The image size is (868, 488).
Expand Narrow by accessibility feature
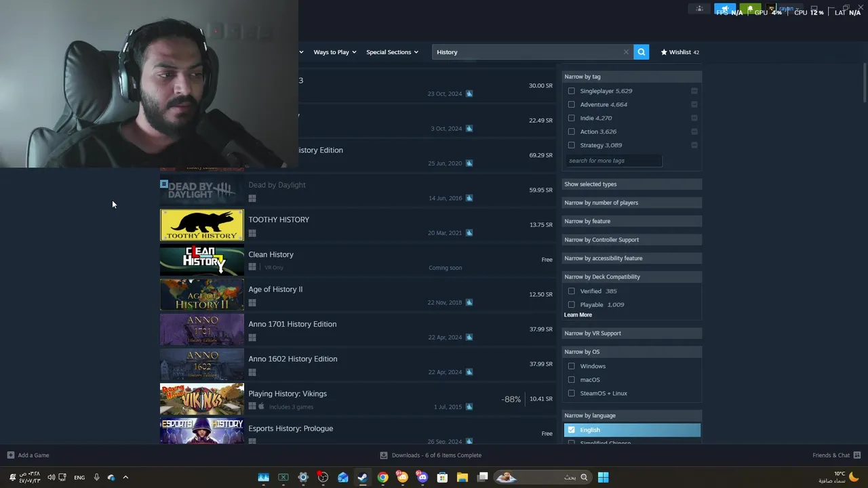click(632, 258)
